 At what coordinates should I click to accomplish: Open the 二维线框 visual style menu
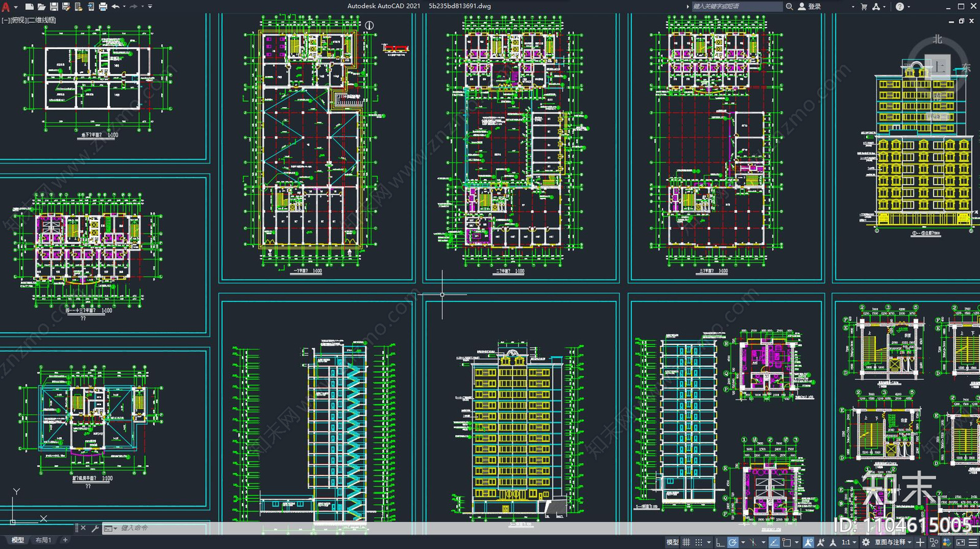(42, 20)
